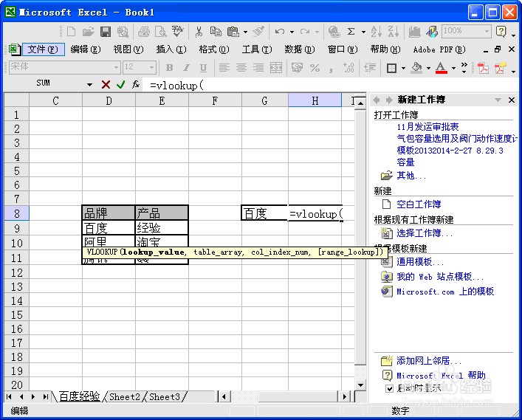Viewport: 522px width, 420px height.
Task: Click the New blank workbook toolbar icon
Action: point(71,32)
